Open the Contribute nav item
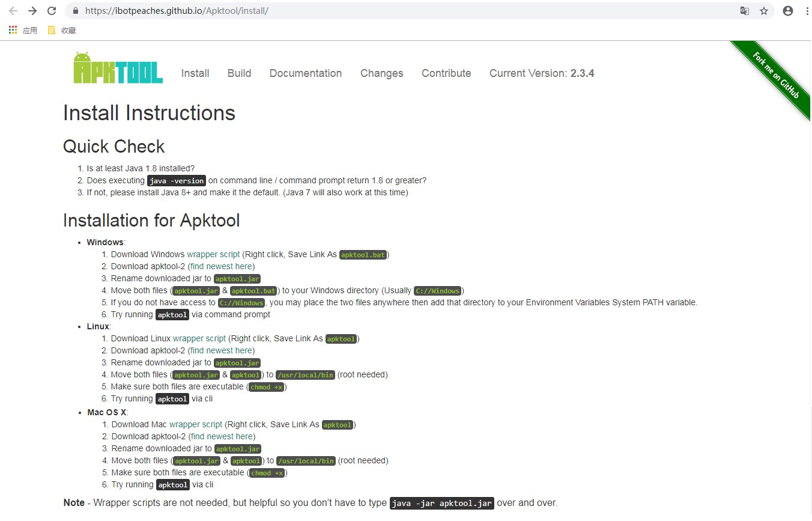 tap(446, 73)
